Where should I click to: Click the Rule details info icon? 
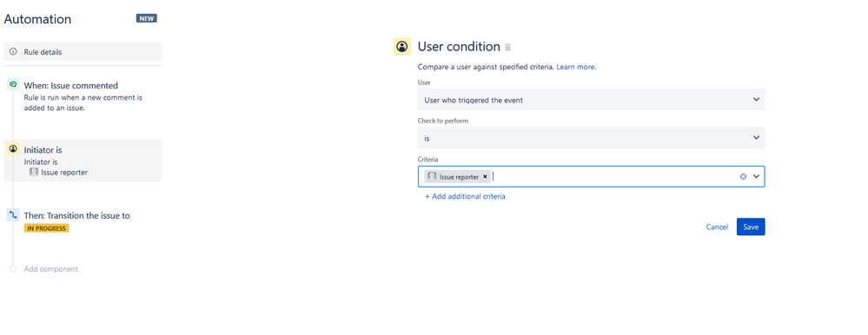coord(13,52)
